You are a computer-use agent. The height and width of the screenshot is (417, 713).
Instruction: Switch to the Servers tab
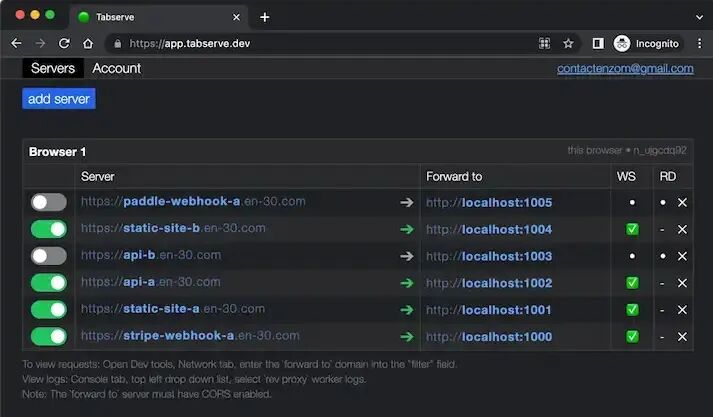point(53,68)
